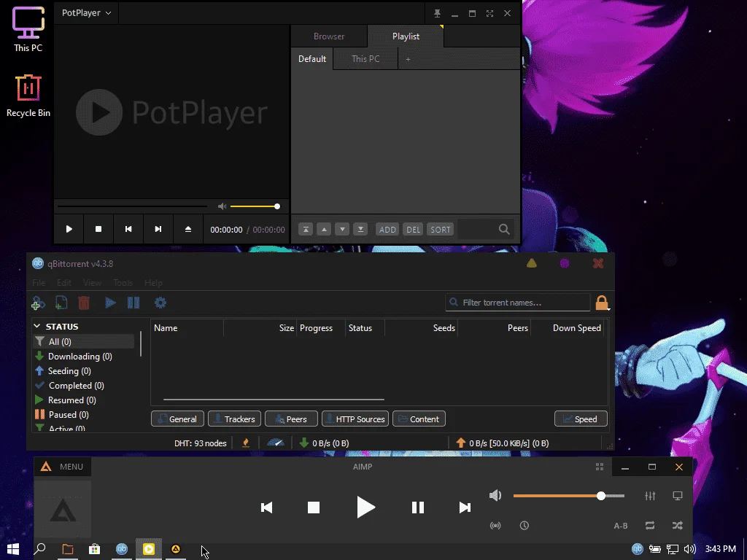
Task: Add torrent file in qBittorrent toolbar
Action: 61,303
